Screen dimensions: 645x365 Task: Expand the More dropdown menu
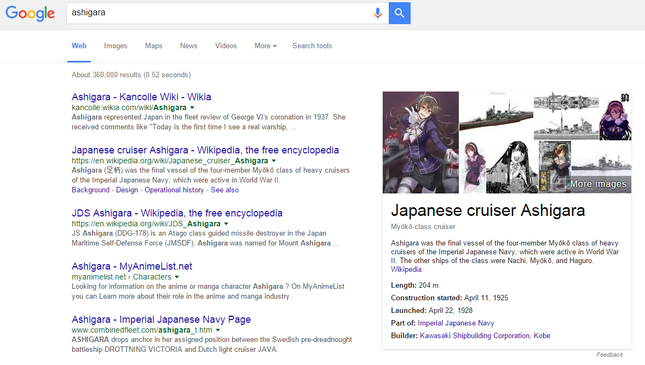coord(265,46)
